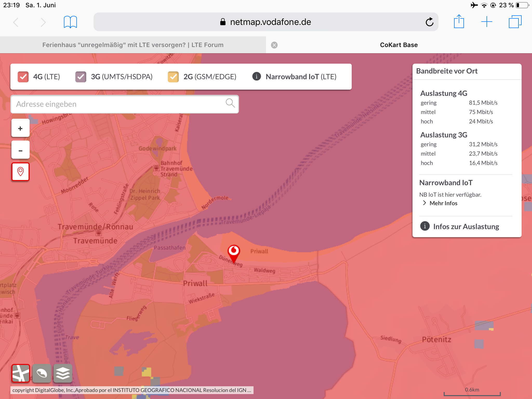Click the Narrowband IoT (LTE) label

301,77
